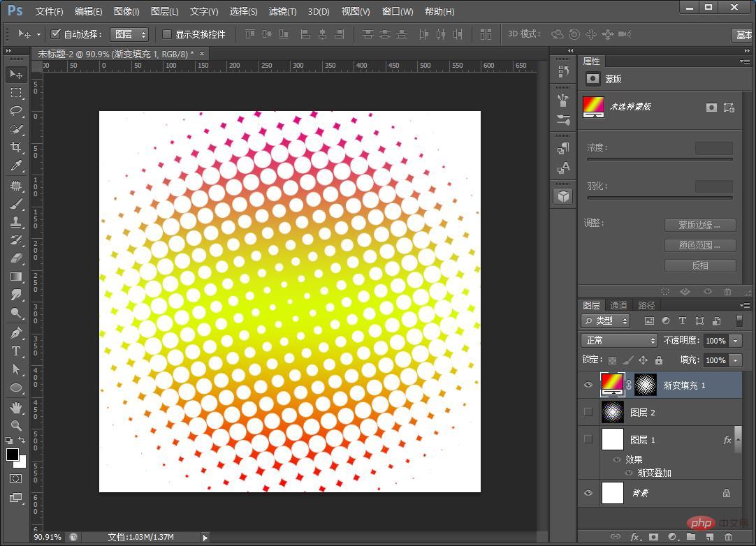This screenshot has width=756, height=546.
Task: Open the 图层 auto-select dropdown
Action: coord(129,34)
